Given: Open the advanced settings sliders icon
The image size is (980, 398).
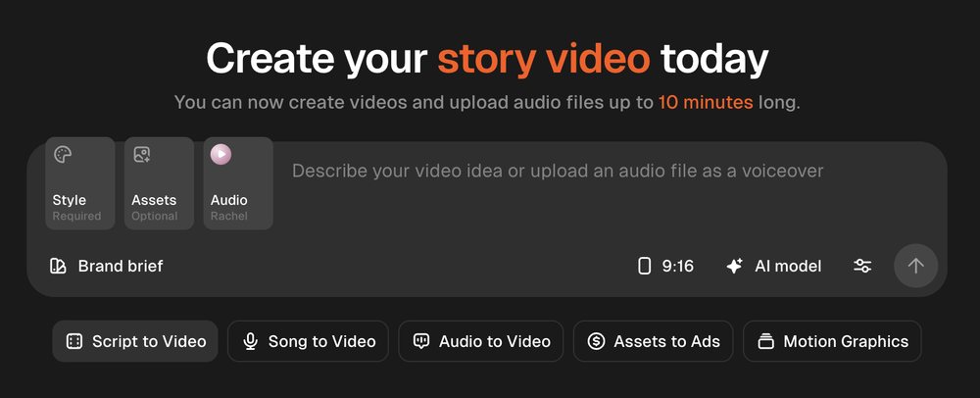Looking at the screenshot, I should [x=862, y=267].
